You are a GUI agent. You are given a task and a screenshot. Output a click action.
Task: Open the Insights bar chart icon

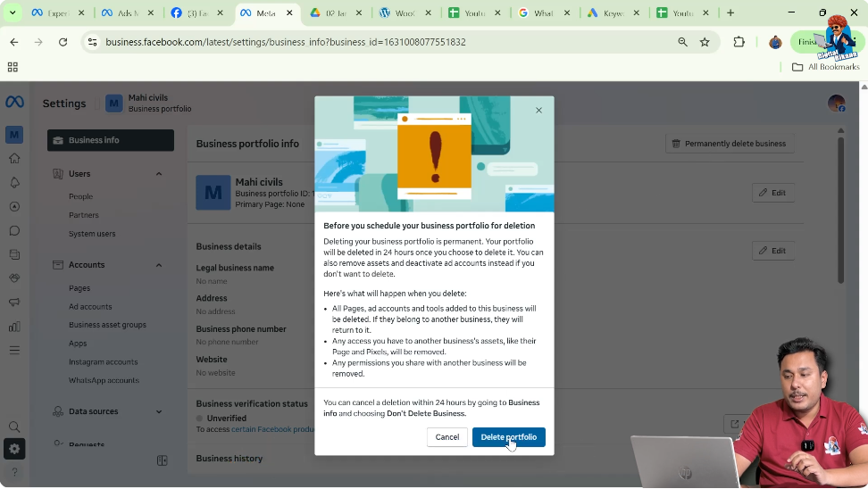tap(14, 327)
